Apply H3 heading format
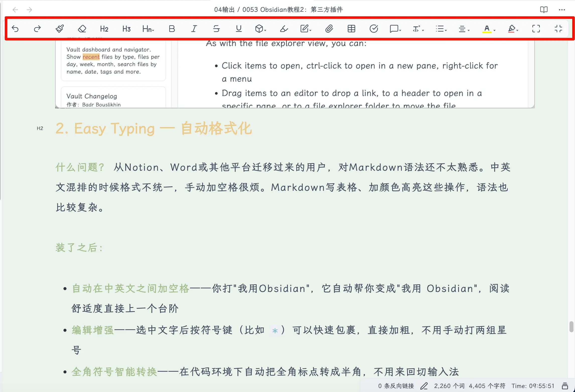This screenshot has width=575, height=392. point(126,29)
